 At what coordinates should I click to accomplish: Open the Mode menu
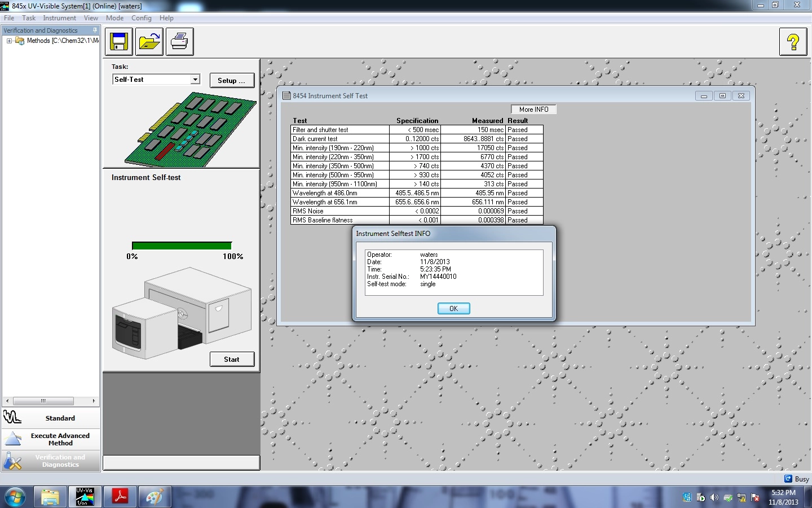tap(114, 18)
